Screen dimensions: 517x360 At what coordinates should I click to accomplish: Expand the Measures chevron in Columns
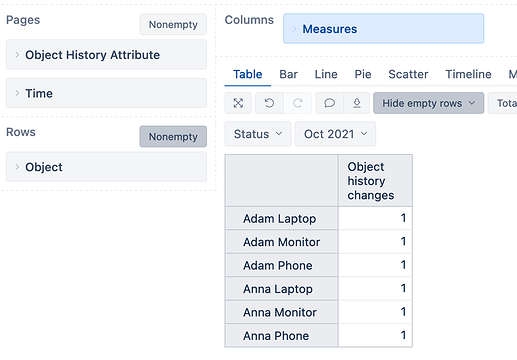coord(294,29)
